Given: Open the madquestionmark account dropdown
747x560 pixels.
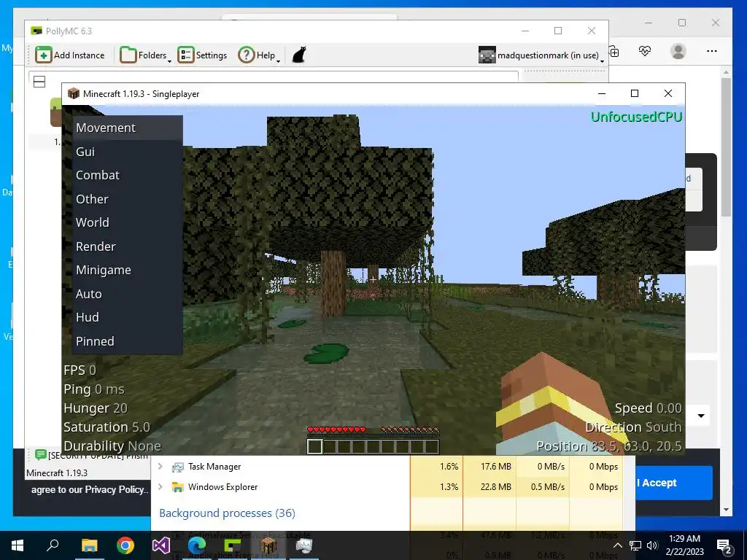Looking at the screenshot, I should pyautogui.click(x=541, y=55).
